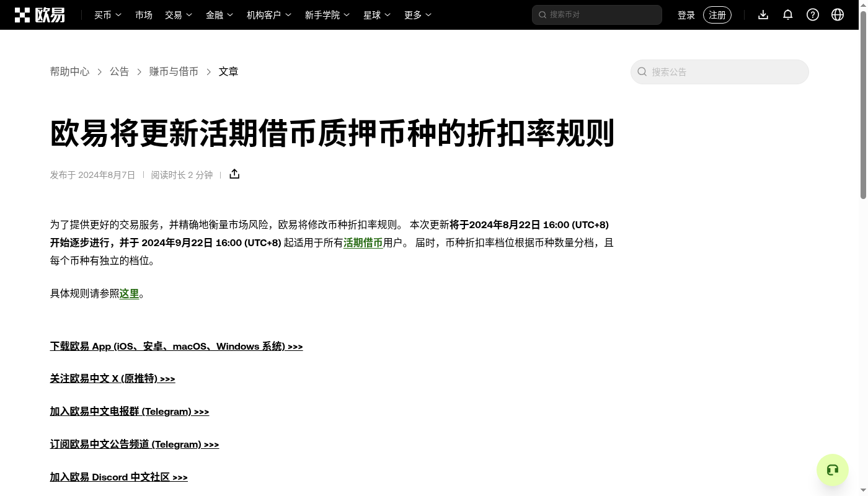Open the 加入欧易 Discord 中文社区 link
Screen dimensions: 868x496
(119, 477)
